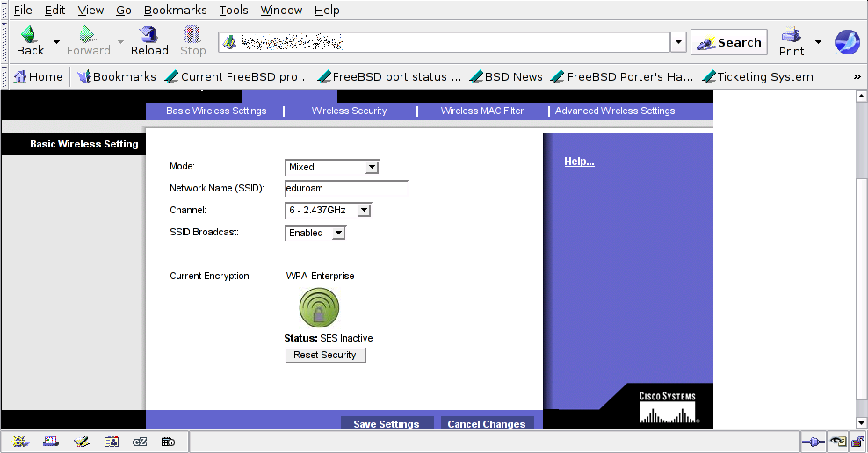The height and width of the screenshot is (453, 868).
Task: Change the SSID Broadcast dropdown
Action: (x=315, y=234)
